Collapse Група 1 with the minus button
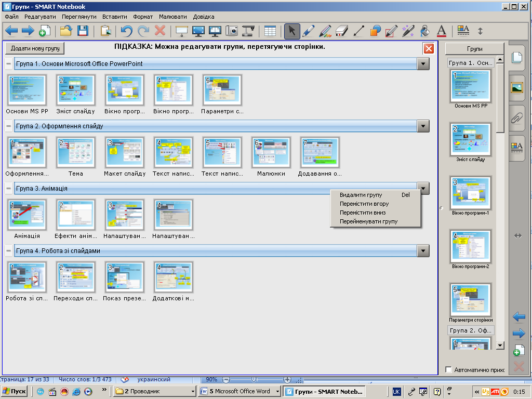 click(9, 63)
